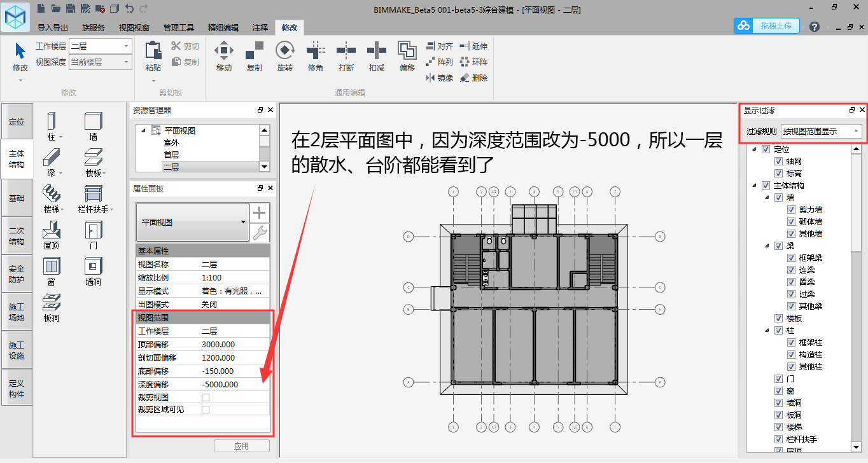Open the 视图视窗 ribbon tab
This screenshot has width=868, height=463.
pyautogui.click(x=134, y=28)
